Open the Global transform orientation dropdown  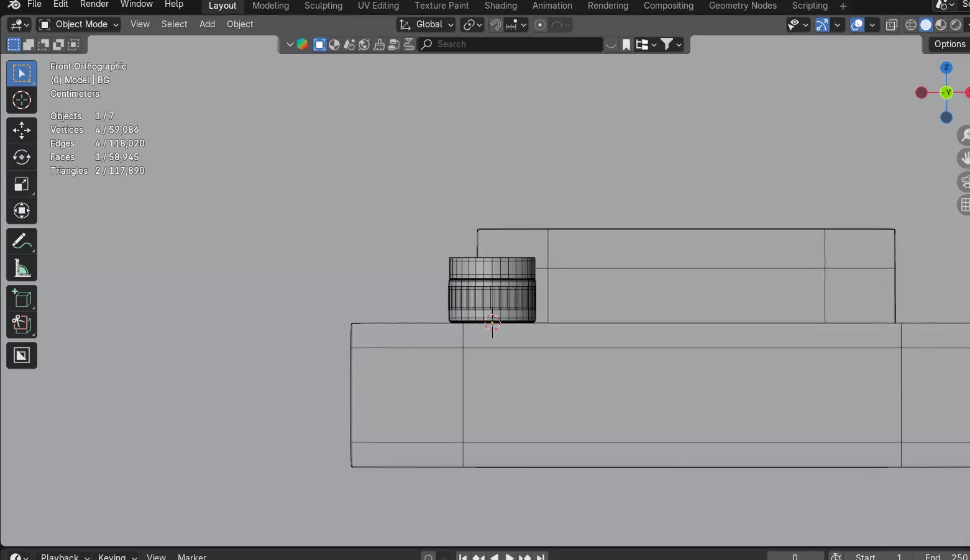click(426, 25)
